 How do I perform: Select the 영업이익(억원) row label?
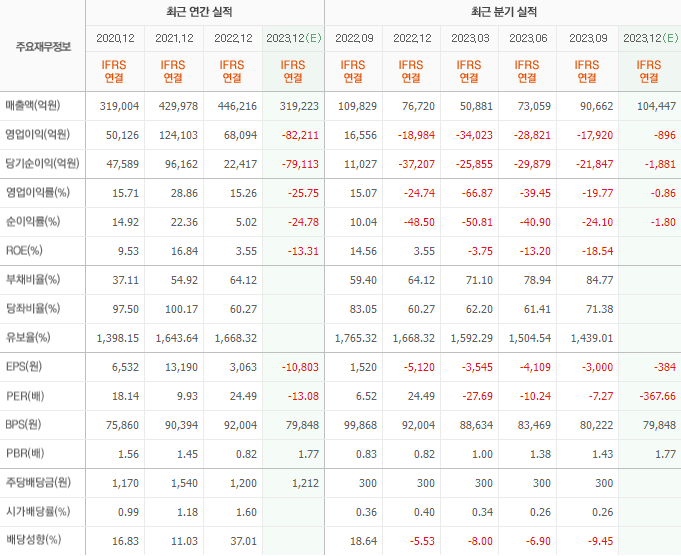point(37,135)
